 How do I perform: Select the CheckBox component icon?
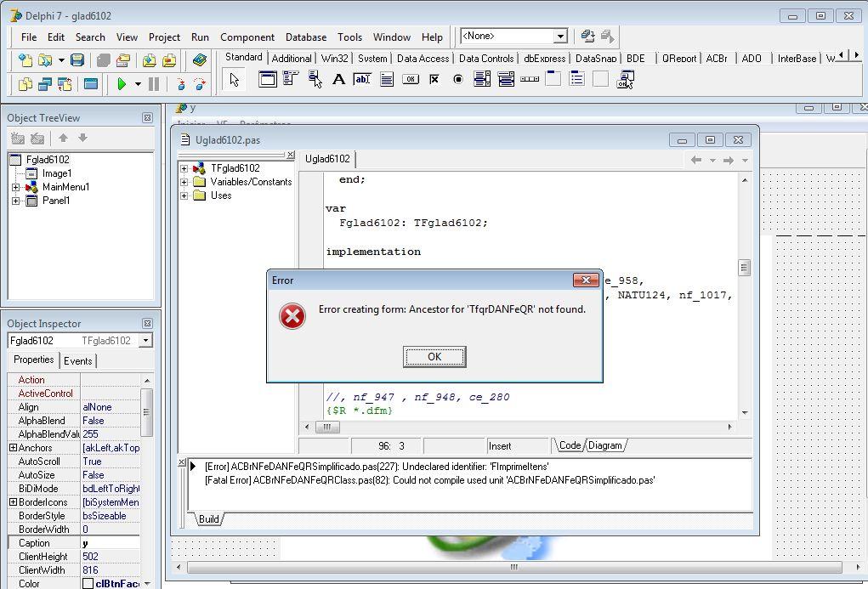[434, 79]
